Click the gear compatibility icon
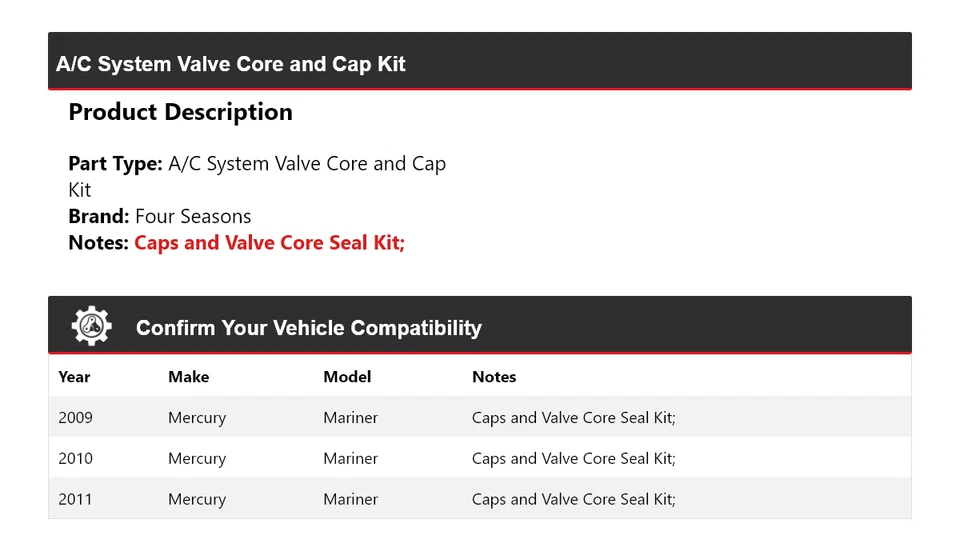 [x=91, y=326]
